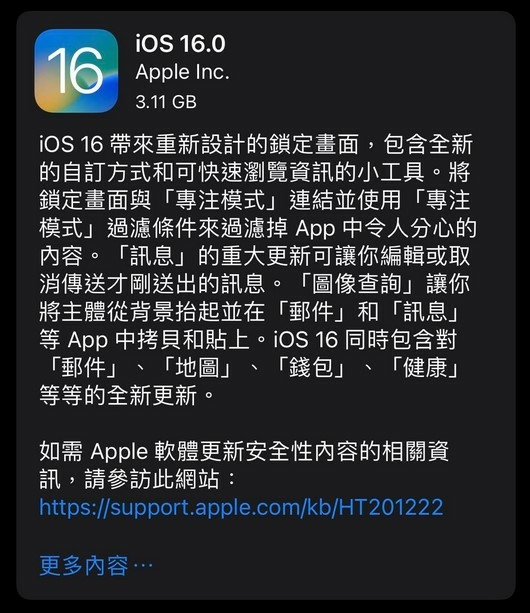This screenshot has width=530, height=613.
Task: Tap the opening line iOS 16 帶來重新設計
Action: 256,144
